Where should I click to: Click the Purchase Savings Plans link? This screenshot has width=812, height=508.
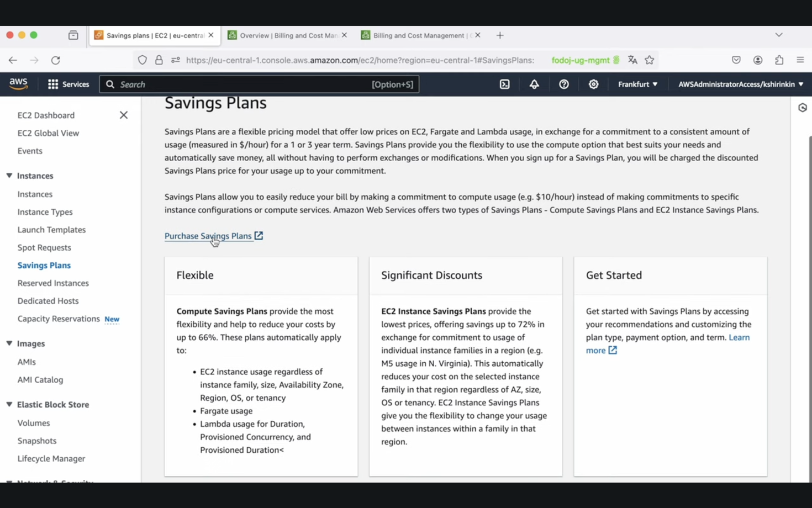click(x=213, y=236)
